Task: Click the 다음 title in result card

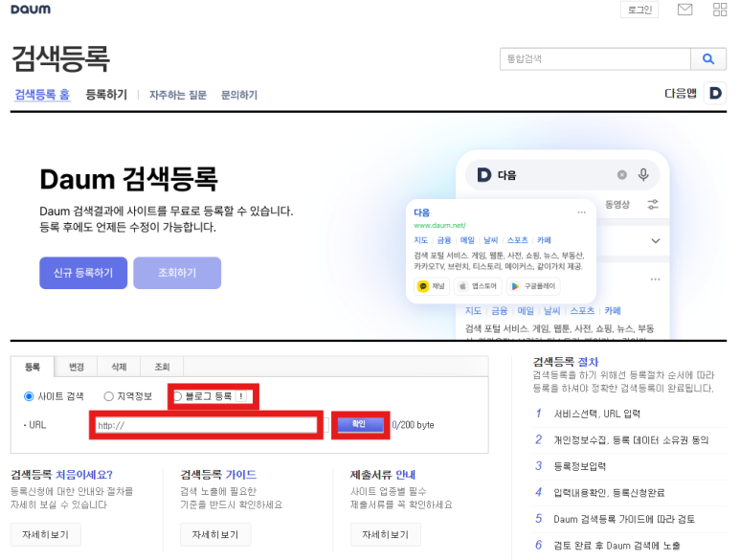Action: point(421,213)
